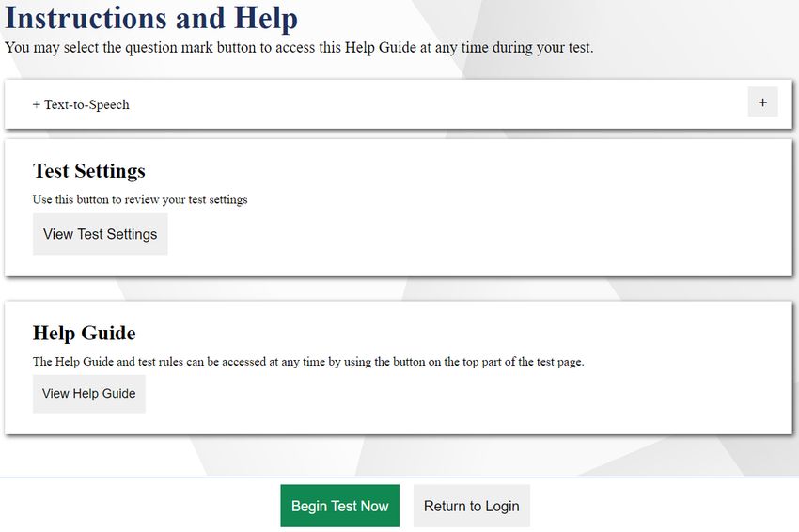Click the 'Instructions and Help' title
Image resolution: width=799 pixels, height=532 pixels.
(x=151, y=19)
